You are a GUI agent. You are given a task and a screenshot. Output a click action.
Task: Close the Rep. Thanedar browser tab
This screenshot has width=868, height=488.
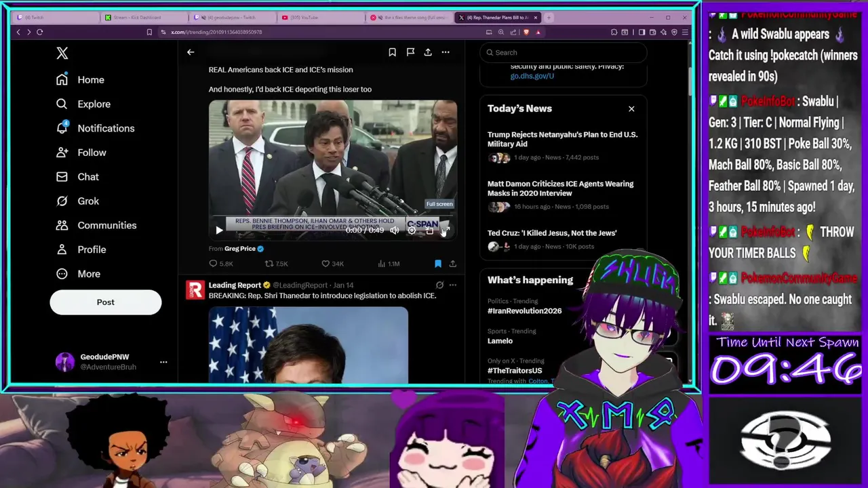click(x=536, y=18)
